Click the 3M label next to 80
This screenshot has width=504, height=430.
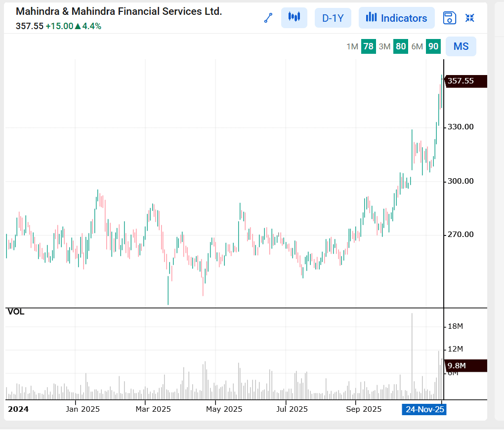pos(384,46)
